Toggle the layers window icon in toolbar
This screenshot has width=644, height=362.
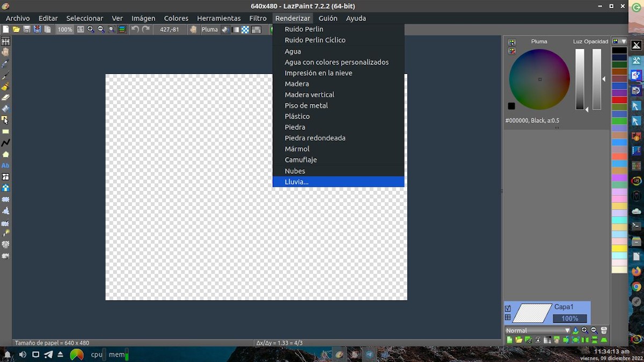click(122, 29)
